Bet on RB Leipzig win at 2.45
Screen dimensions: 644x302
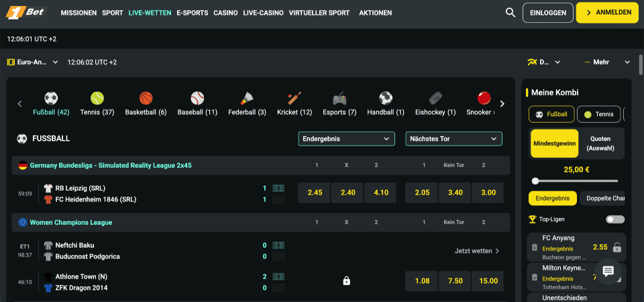click(315, 193)
